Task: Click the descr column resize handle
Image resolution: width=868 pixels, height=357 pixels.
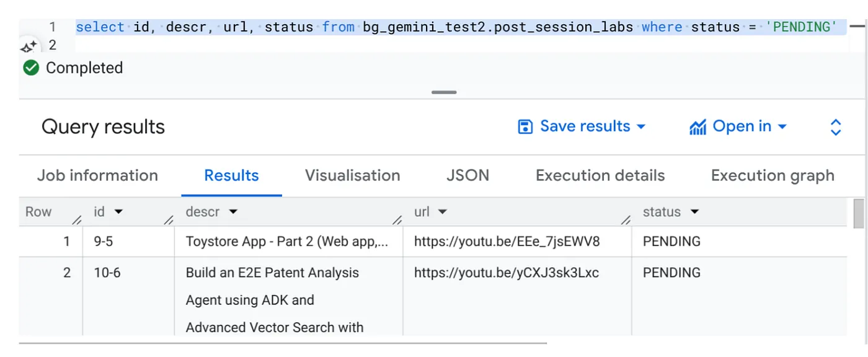Action: click(x=397, y=219)
